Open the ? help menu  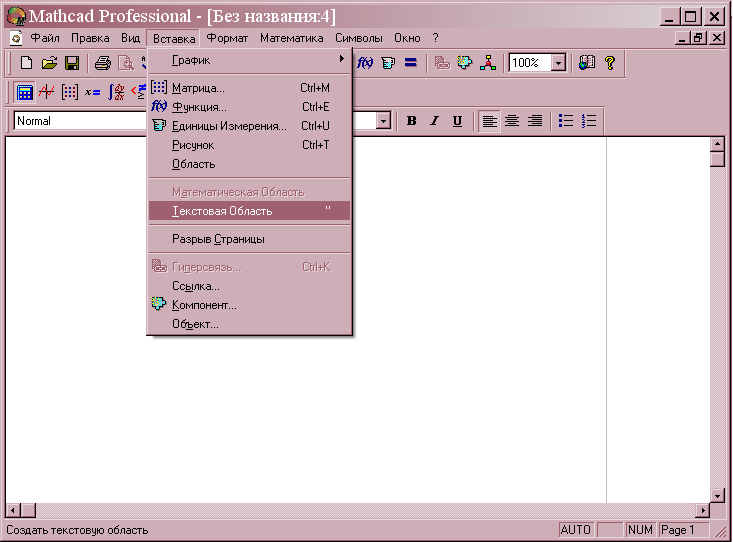pyautogui.click(x=436, y=38)
